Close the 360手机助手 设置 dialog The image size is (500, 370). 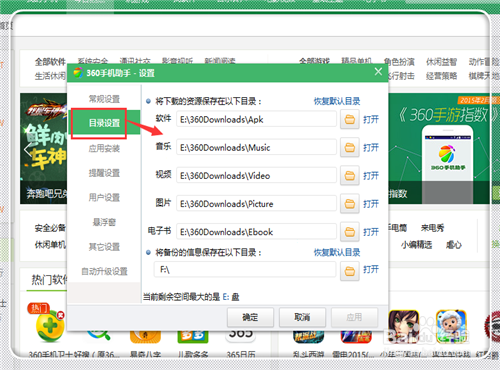pyautogui.click(x=378, y=71)
